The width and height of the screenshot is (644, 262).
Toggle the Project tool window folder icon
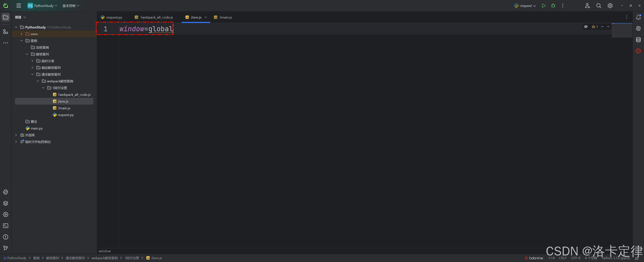click(5, 17)
